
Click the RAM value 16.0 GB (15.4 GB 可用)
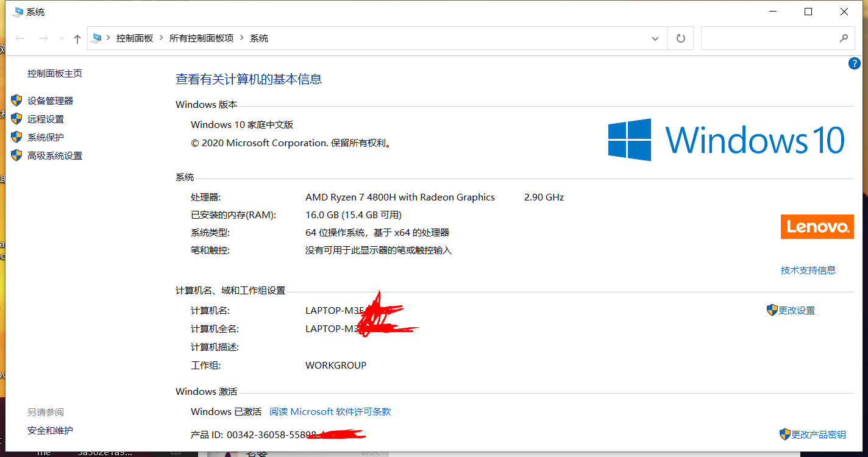[x=354, y=214]
